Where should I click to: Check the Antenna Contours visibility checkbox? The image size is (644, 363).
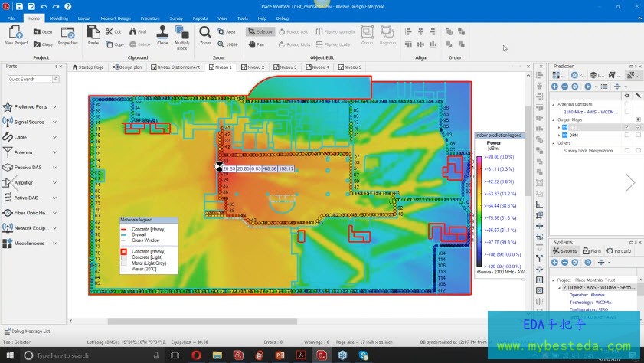pos(627,103)
